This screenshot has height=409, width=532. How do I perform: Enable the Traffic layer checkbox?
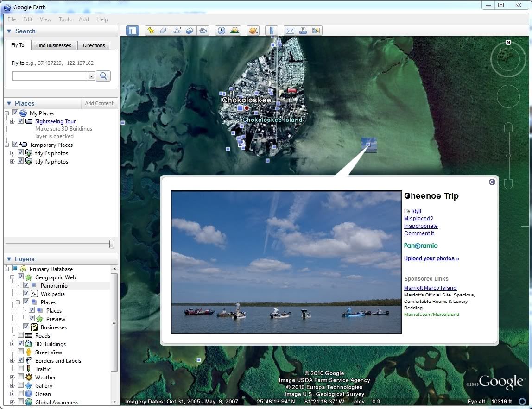click(20, 368)
